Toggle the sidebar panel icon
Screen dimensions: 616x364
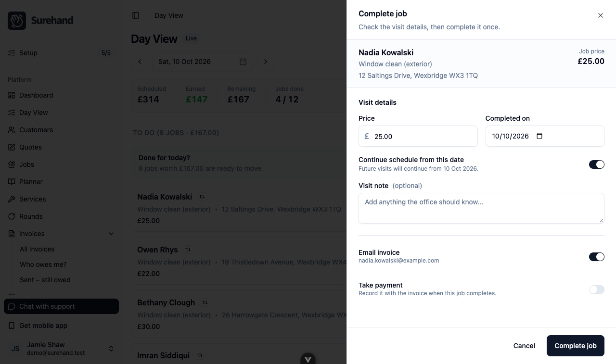136,15
